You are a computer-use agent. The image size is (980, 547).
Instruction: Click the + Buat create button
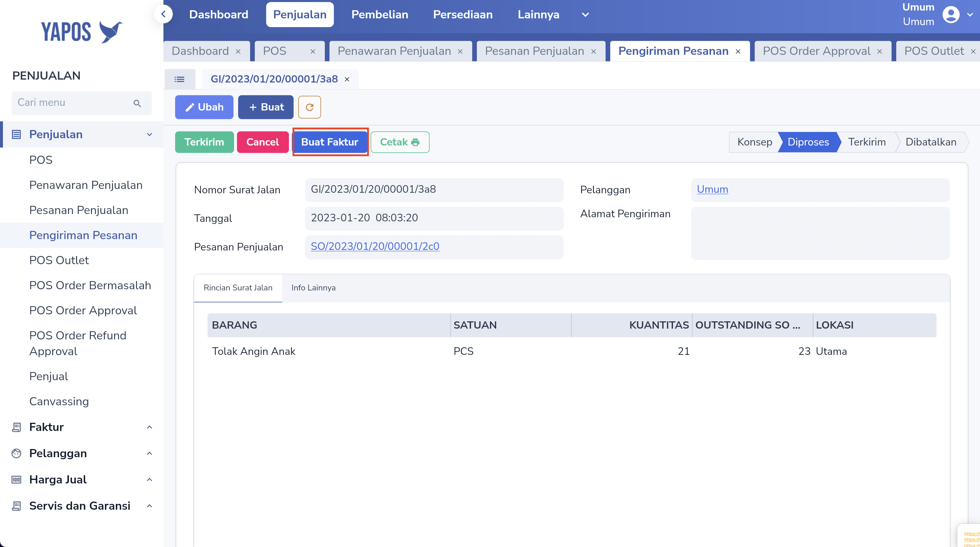(x=266, y=107)
